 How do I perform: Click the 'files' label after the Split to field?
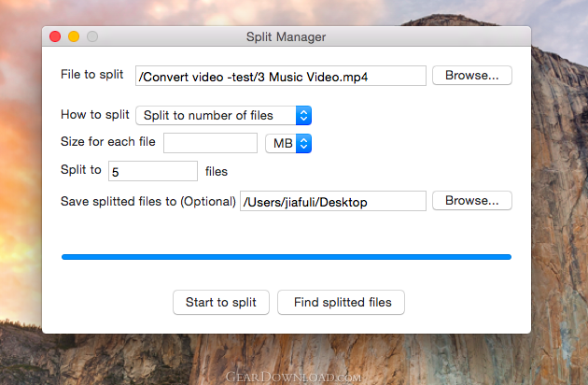click(217, 172)
